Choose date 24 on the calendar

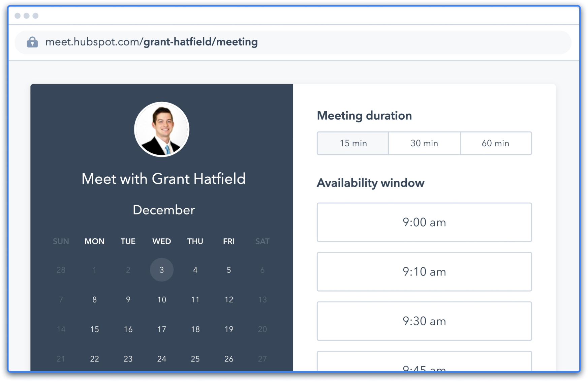pos(162,359)
